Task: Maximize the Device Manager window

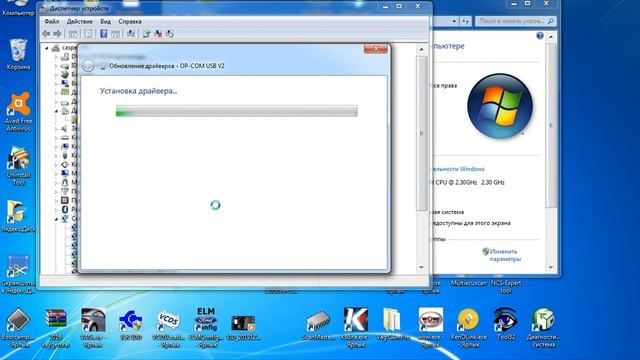Action: pos(399,6)
